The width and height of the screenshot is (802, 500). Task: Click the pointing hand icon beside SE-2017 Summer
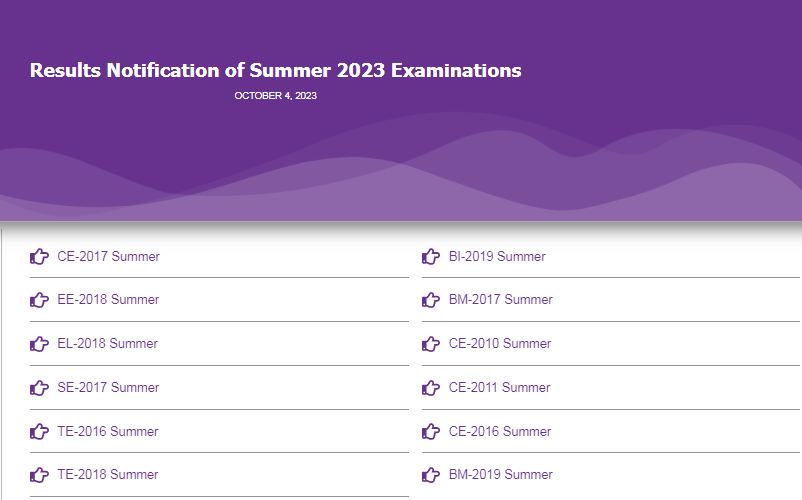pos(39,388)
